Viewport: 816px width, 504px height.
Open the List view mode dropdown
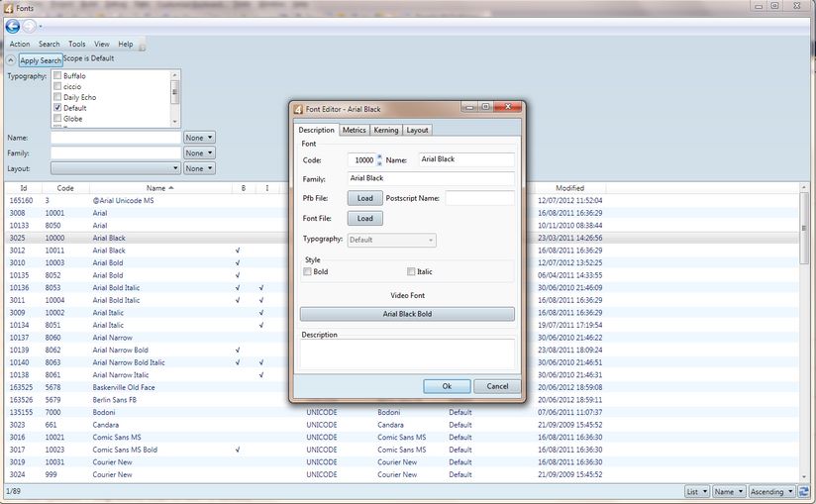(x=697, y=491)
